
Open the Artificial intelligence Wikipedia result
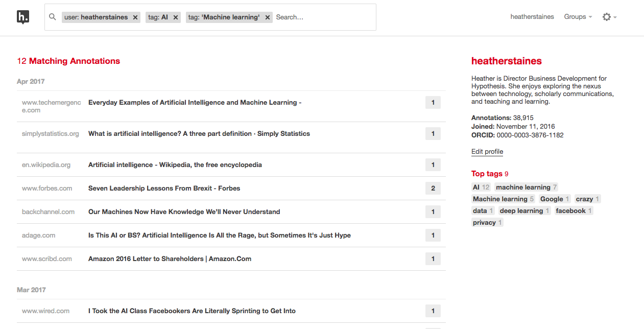pyautogui.click(x=175, y=165)
